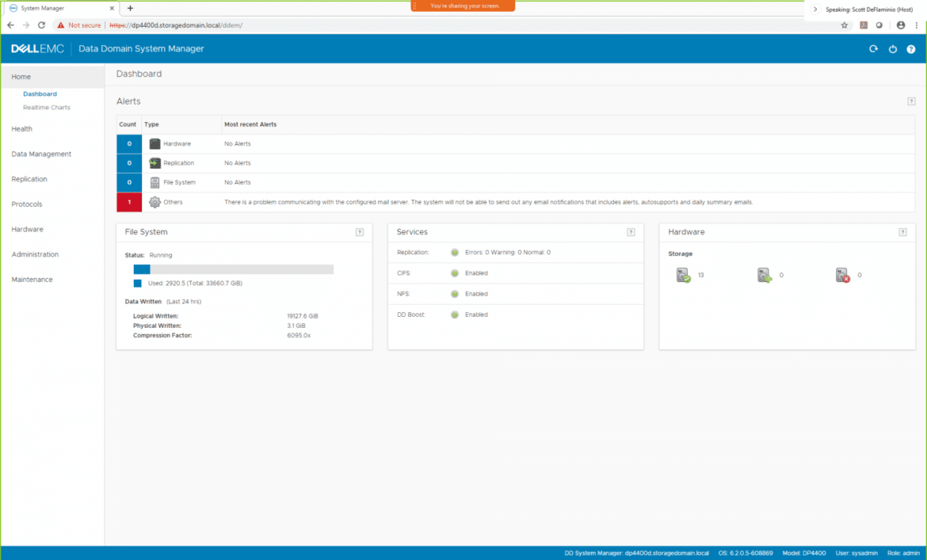927x560 pixels.
Task: Click the Replication green status indicator
Action: tap(455, 252)
